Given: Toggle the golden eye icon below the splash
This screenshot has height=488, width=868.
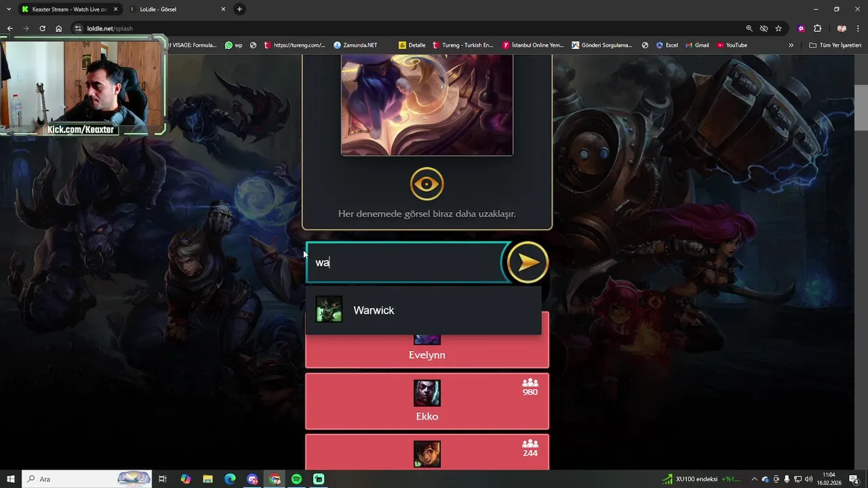Looking at the screenshot, I should point(427,184).
